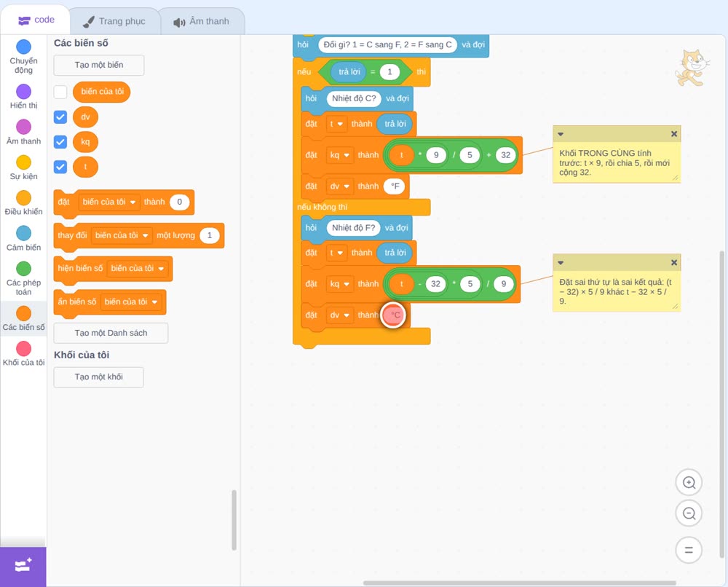Screen dimensions: 728x587
Task: Switch to the code tab
Action: 36,20
